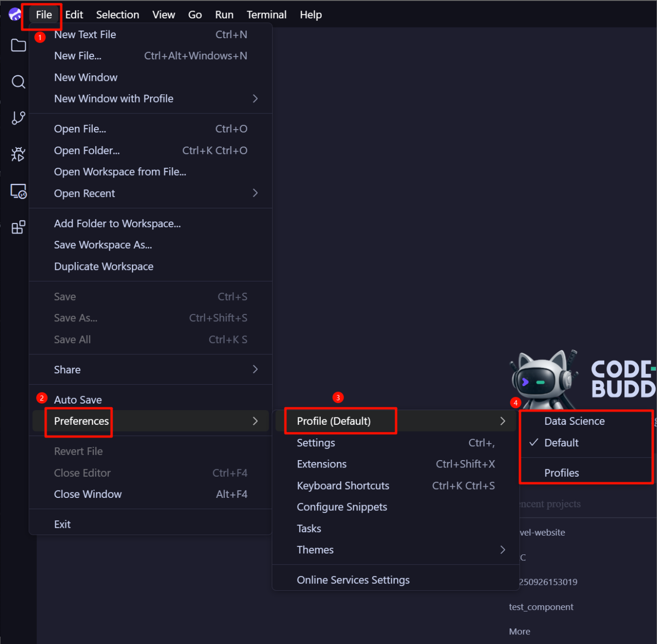
Task: Open the Source Control panel
Action: [18, 118]
